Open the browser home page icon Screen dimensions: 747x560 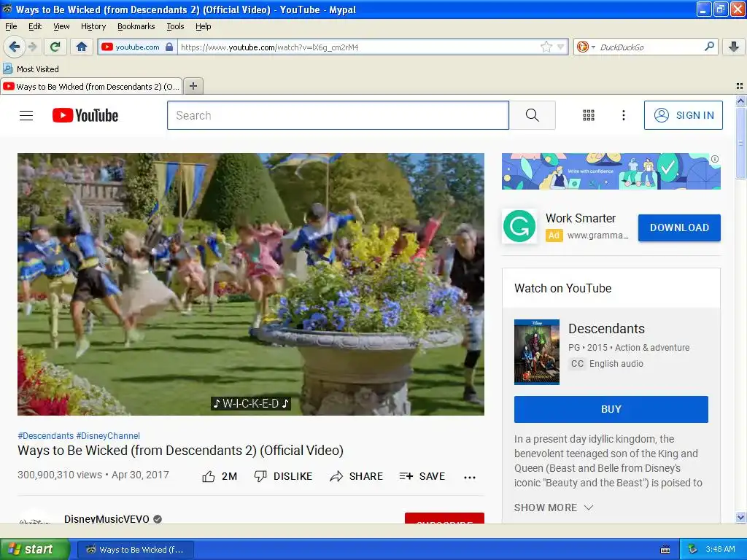point(82,47)
